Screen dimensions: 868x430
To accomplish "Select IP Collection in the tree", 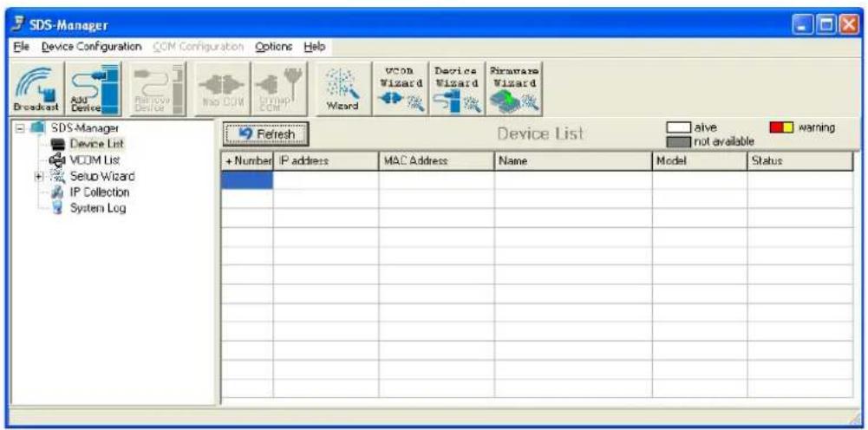I will coord(100,192).
